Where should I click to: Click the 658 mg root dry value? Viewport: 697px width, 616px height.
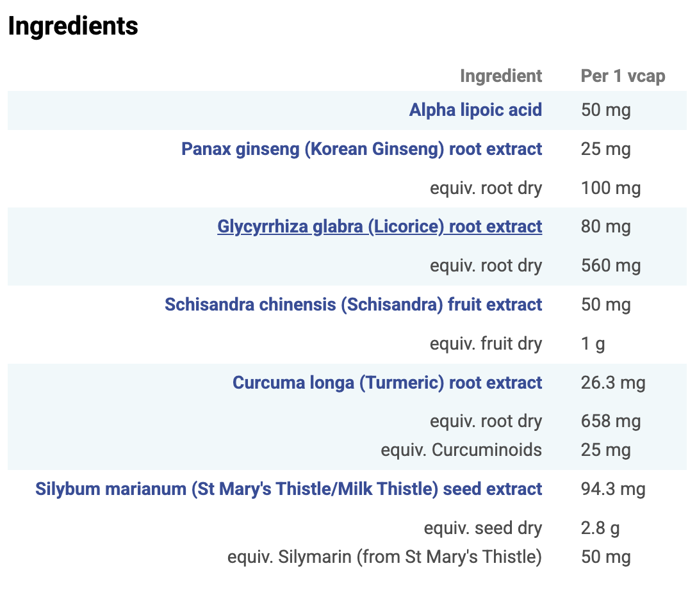pos(611,421)
